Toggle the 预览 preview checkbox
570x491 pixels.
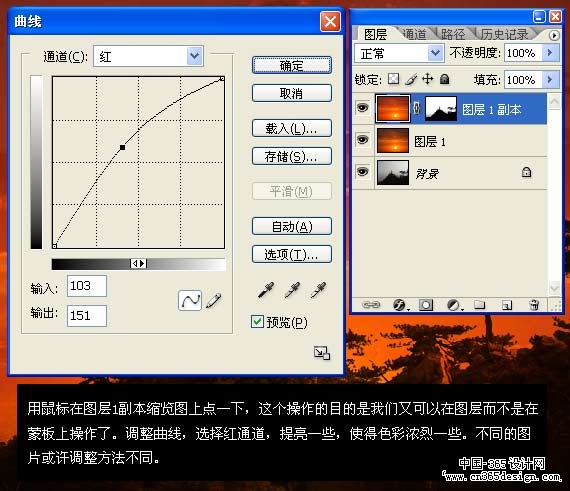[257, 322]
